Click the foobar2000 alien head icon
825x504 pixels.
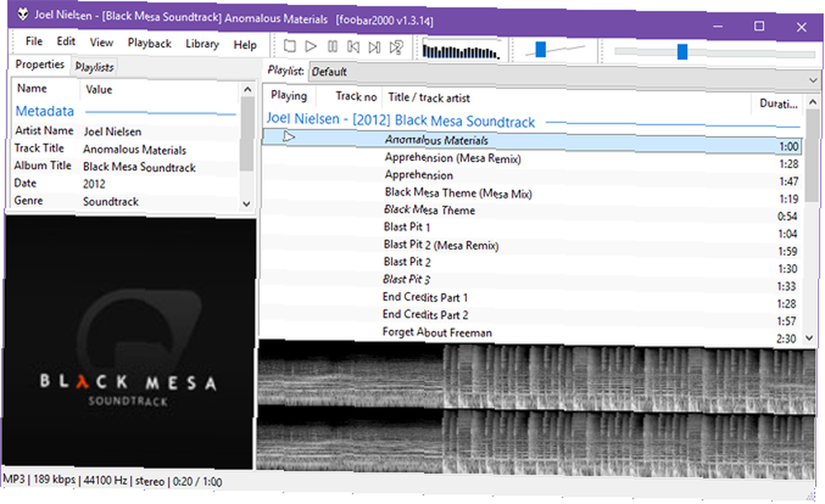[x=22, y=14]
